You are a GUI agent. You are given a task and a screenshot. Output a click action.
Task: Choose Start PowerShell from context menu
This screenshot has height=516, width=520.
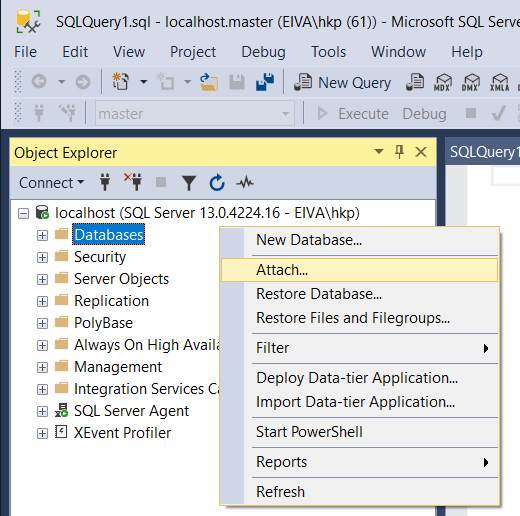(x=359, y=432)
